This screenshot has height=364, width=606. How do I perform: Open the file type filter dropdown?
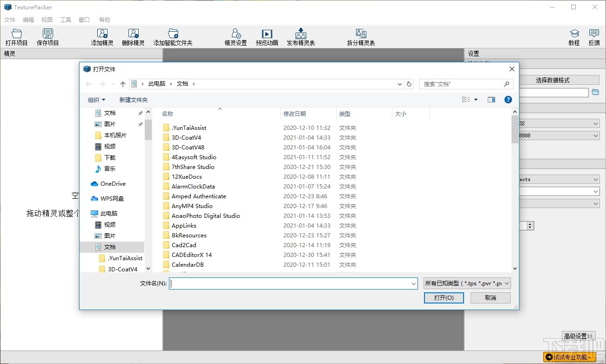click(467, 283)
